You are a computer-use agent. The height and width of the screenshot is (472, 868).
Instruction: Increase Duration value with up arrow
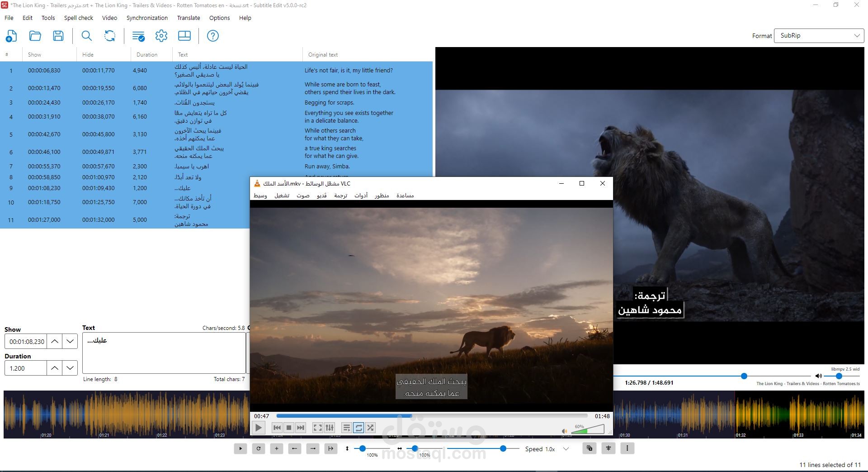(55, 368)
